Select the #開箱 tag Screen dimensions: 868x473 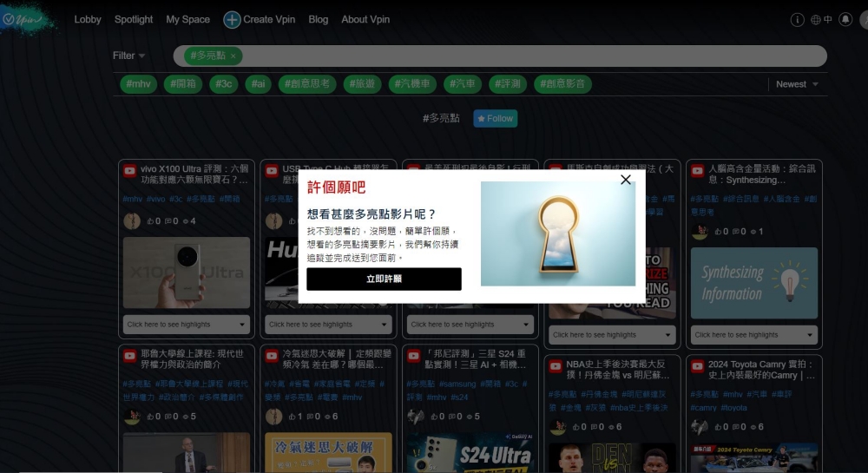182,84
